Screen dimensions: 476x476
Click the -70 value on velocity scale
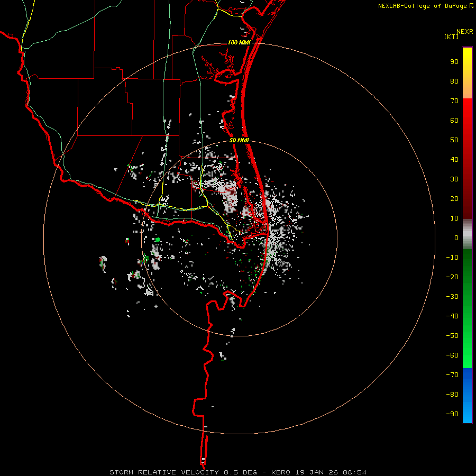coord(452,374)
